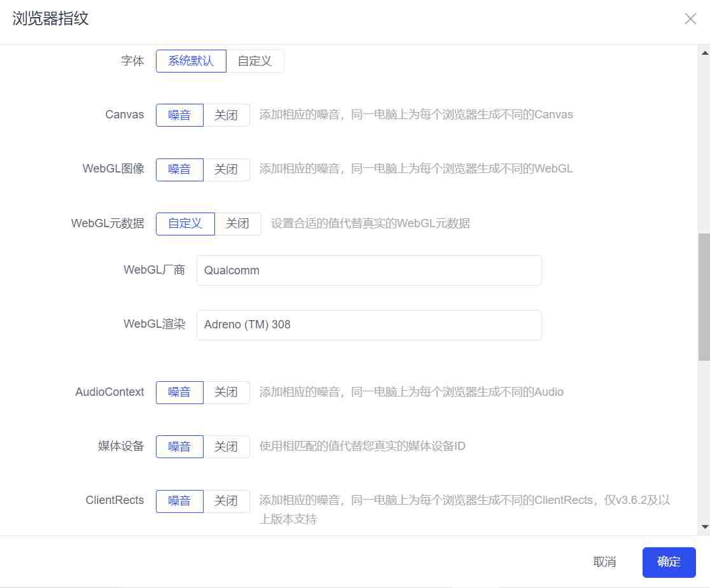Click the 使用相匹配的值代替您真实的媒体设备ID hint

click(x=362, y=446)
